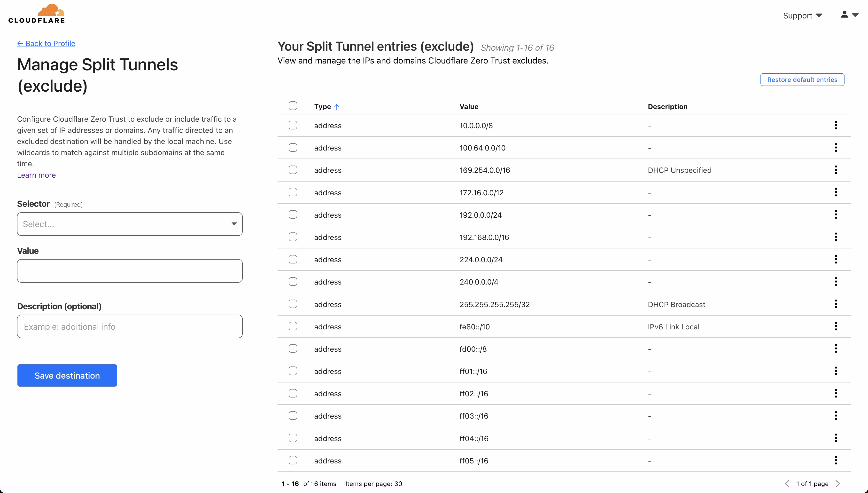Image resolution: width=868 pixels, height=493 pixels.
Task: Open actions menu for ff02::/16 entry
Action: coord(836,393)
